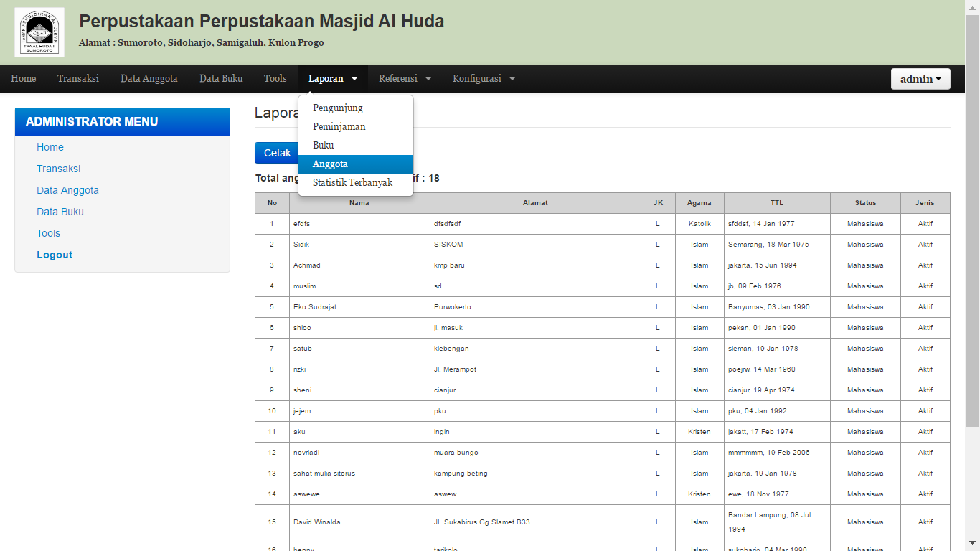
Task: Select Peminjaman report menu item
Action: pyautogui.click(x=339, y=127)
